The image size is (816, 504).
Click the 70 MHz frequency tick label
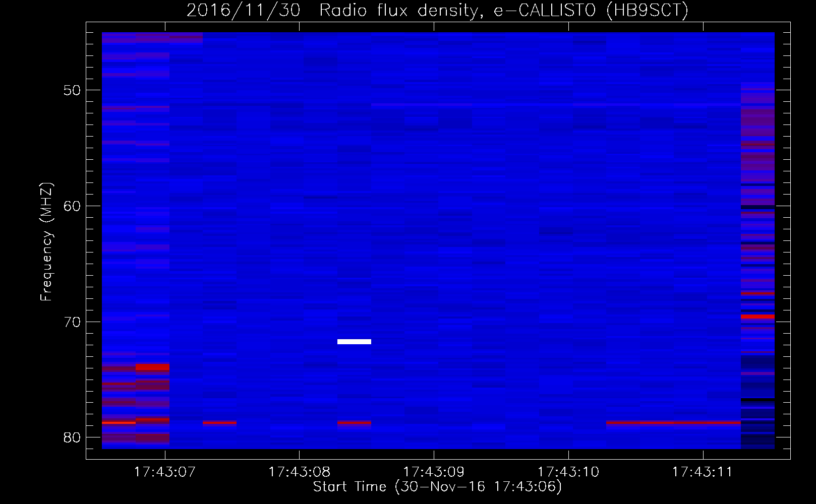(x=72, y=322)
